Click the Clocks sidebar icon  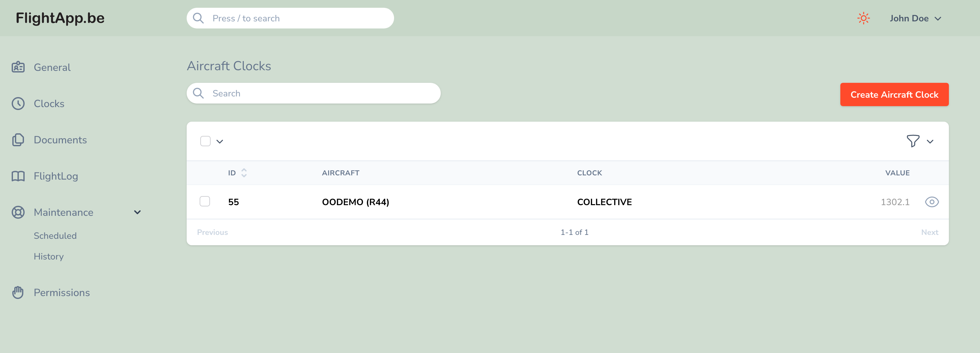(19, 103)
